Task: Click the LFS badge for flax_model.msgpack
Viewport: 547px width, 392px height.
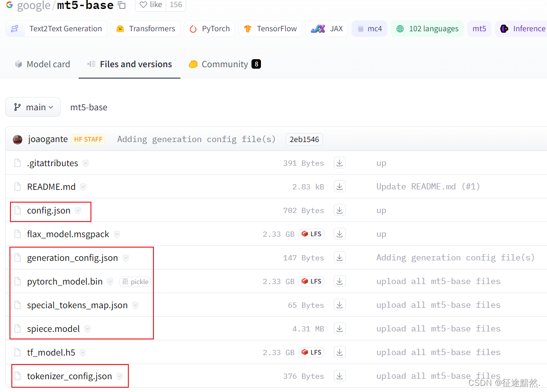Action: coord(312,234)
